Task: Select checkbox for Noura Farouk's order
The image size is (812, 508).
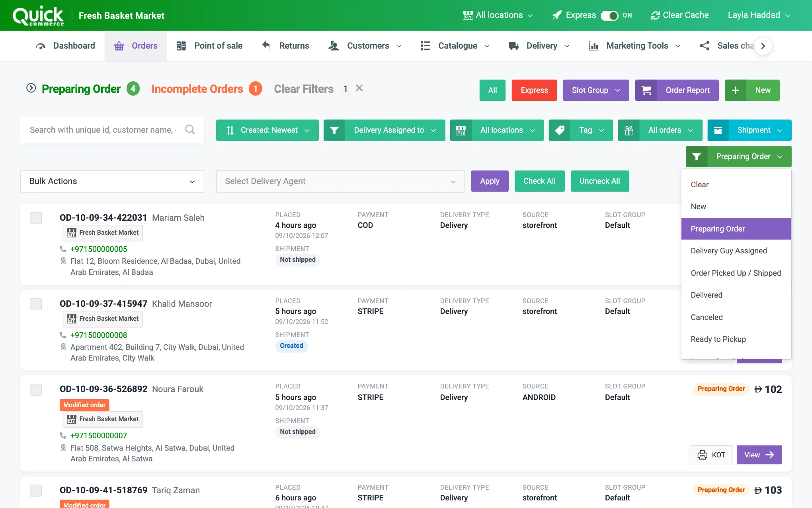Action: coord(36,389)
